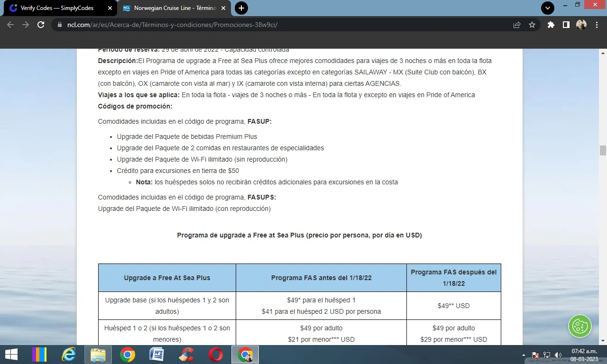607x364 pixels.
Task: Click 'Crédito para excursiones en tierra de $50'
Action: pos(178,171)
